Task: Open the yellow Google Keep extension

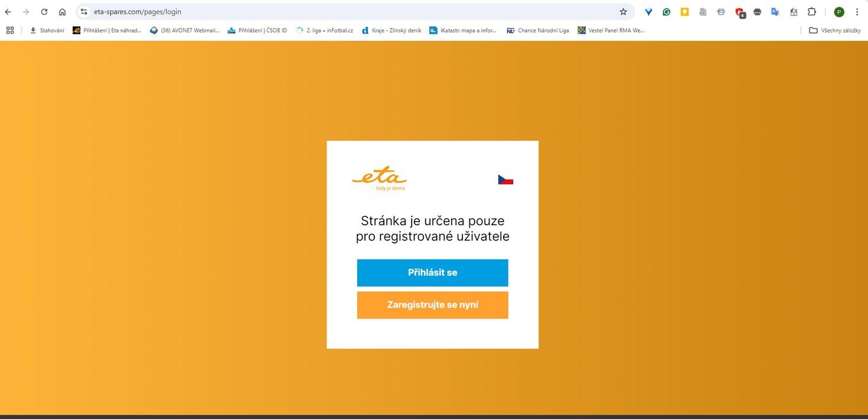Action: pos(685,12)
